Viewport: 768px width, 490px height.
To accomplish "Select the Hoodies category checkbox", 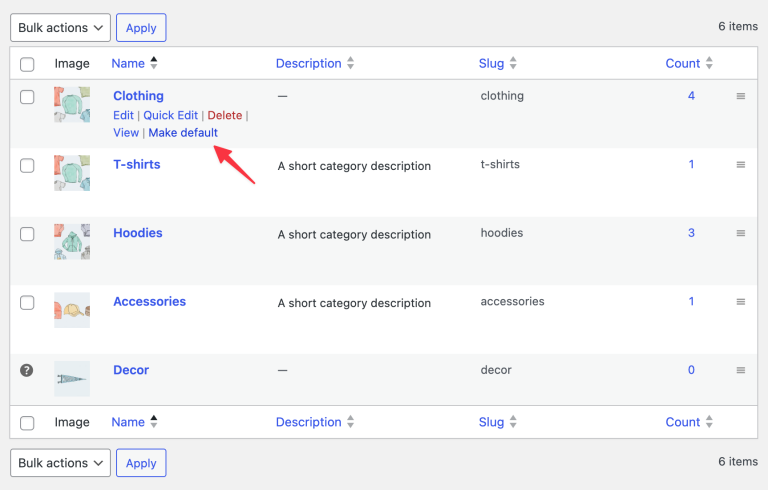I will point(27,234).
